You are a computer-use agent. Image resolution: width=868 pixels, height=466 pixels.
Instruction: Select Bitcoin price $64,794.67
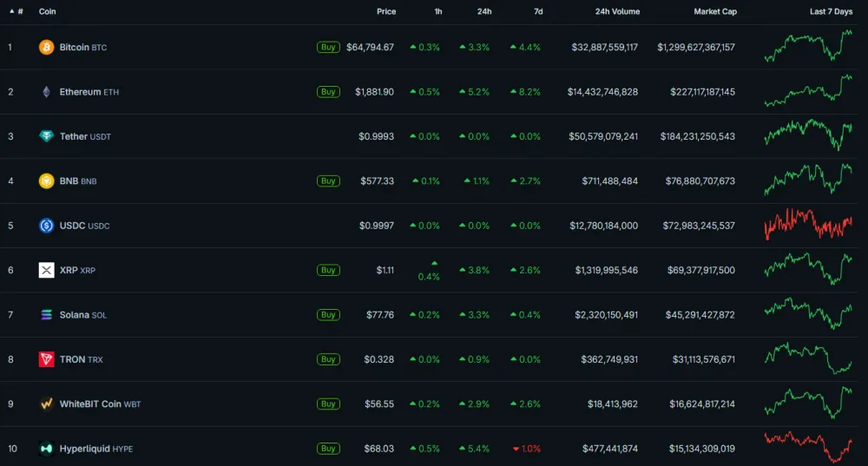tap(371, 48)
